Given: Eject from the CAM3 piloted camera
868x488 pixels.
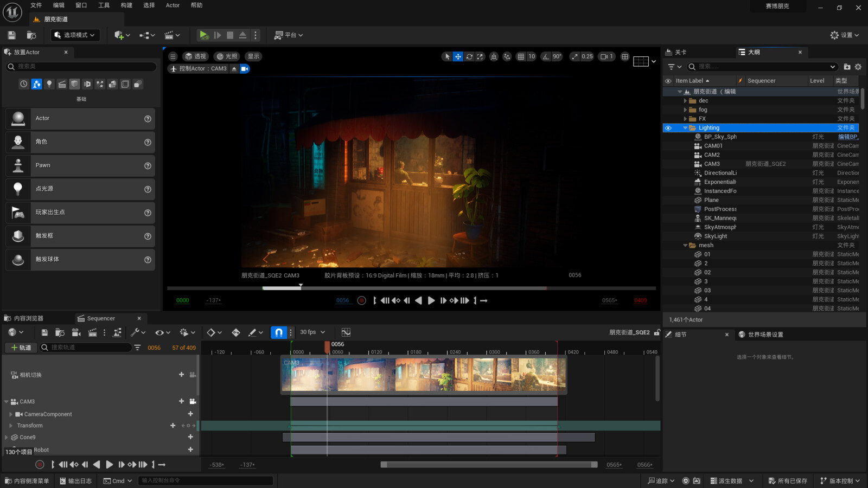Looking at the screenshot, I should [234, 69].
